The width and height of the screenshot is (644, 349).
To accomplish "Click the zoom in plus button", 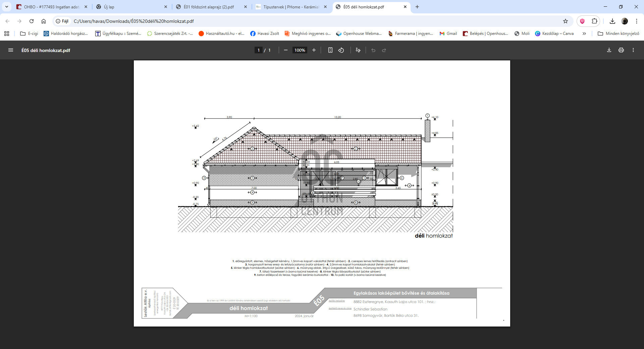I will pos(314,50).
